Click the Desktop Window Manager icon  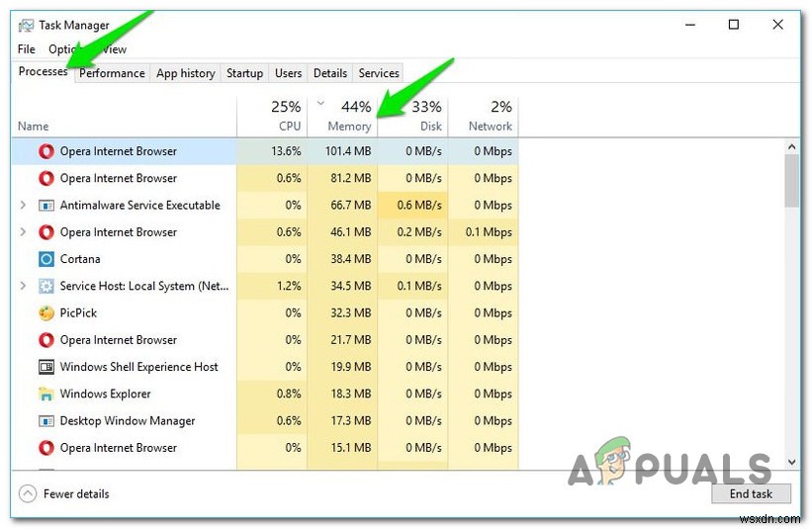pos(46,421)
